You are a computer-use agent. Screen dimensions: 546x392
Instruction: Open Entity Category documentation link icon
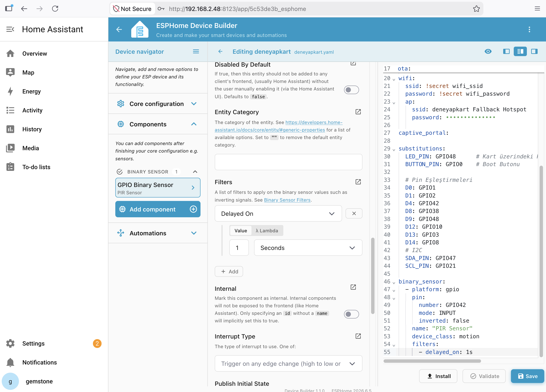(358, 112)
